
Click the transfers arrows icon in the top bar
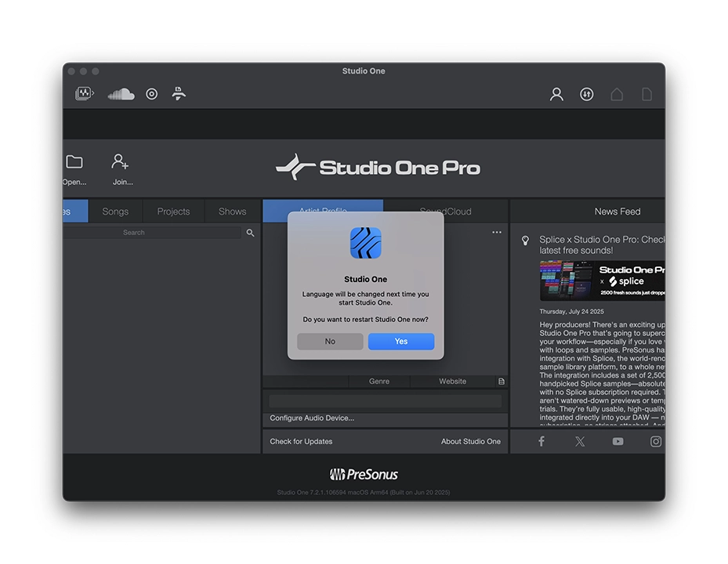click(x=587, y=94)
